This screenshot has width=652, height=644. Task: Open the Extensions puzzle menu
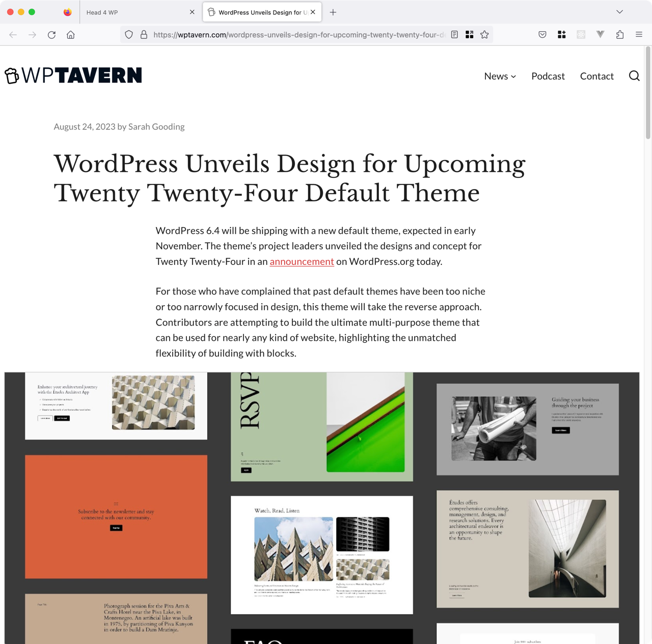point(620,35)
